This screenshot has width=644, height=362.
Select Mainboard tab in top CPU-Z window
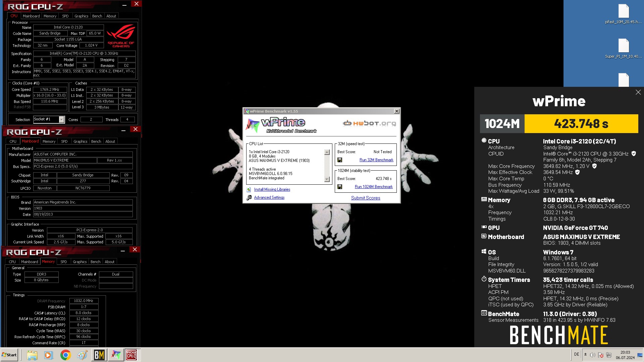31,16
